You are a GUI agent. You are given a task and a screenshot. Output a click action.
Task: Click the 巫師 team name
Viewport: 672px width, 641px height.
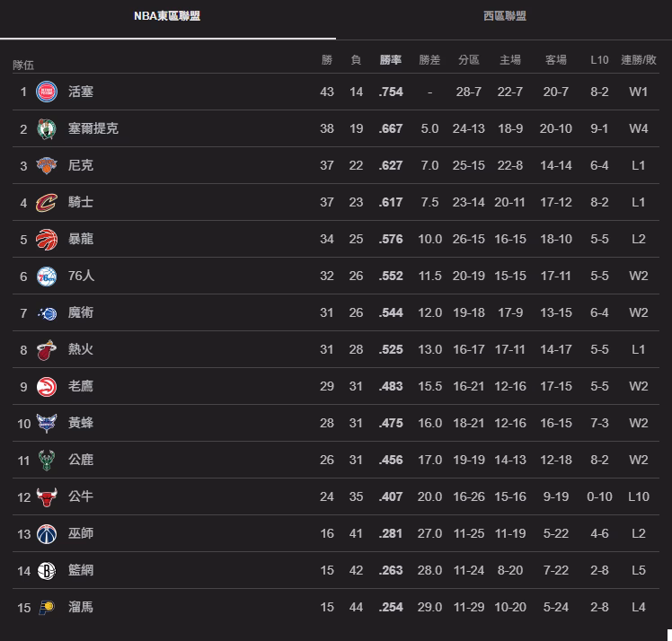[x=81, y=533]
